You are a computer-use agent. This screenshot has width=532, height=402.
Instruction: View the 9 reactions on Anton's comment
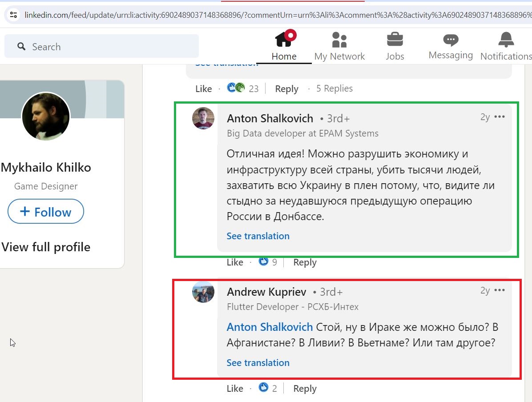268,261
